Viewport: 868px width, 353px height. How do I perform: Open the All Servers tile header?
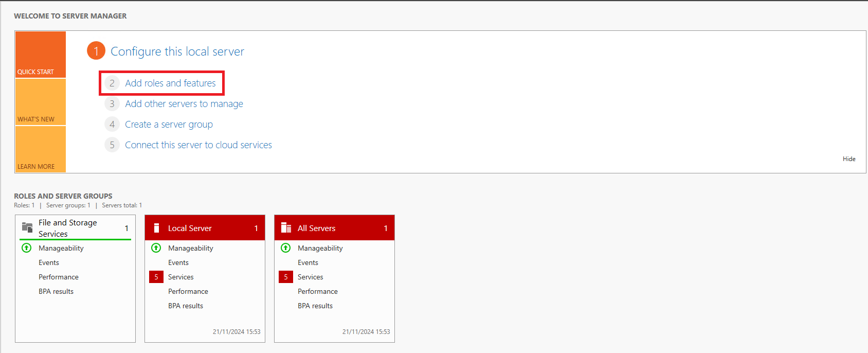[x=334, y=228]
